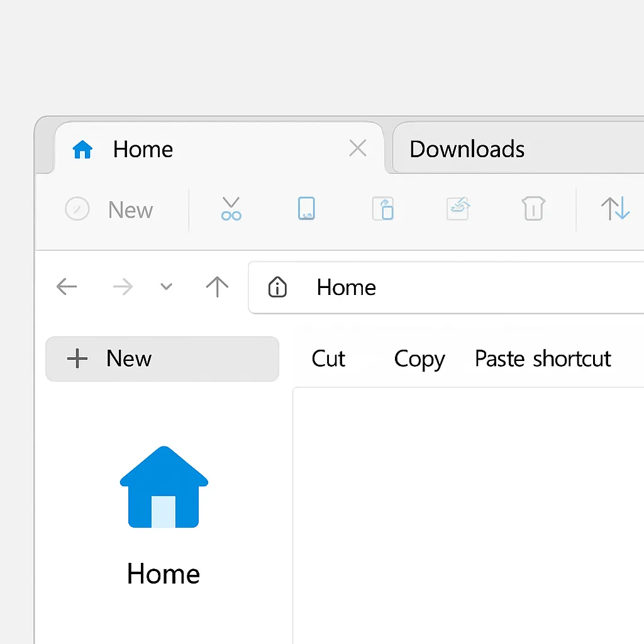Select the Home tab
This screenshot has width=644, height=644.
pyautogui.click(x=143, y=149)
